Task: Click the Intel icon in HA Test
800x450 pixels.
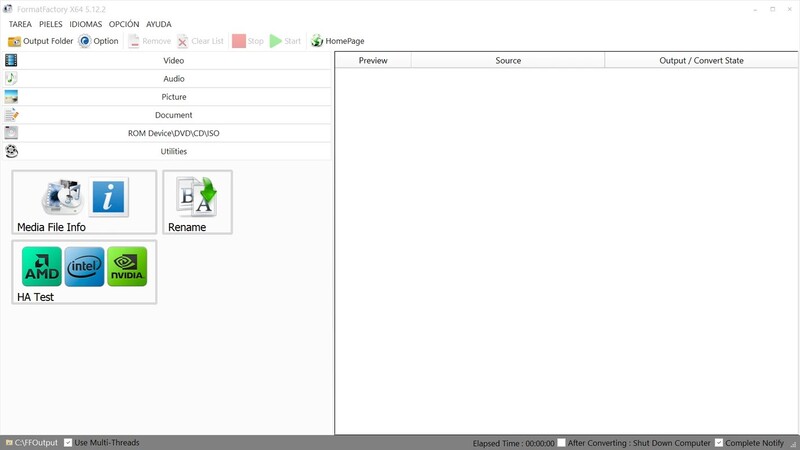Action: pyautogui.click(x=84, y=266)
